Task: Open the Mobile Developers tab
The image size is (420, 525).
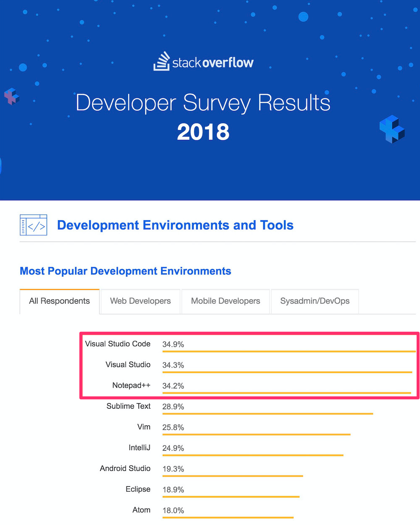Action: pyautogui.click(x=226, y=301)
